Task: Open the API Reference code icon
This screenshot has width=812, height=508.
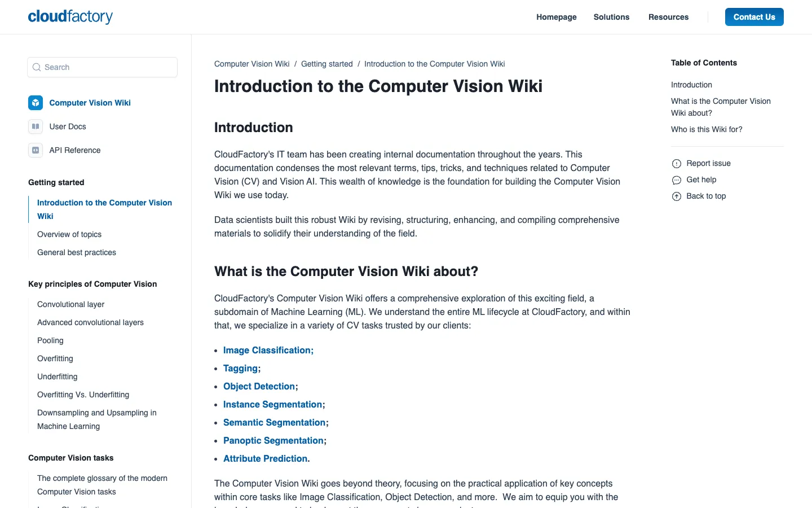Action: point(36,150)
